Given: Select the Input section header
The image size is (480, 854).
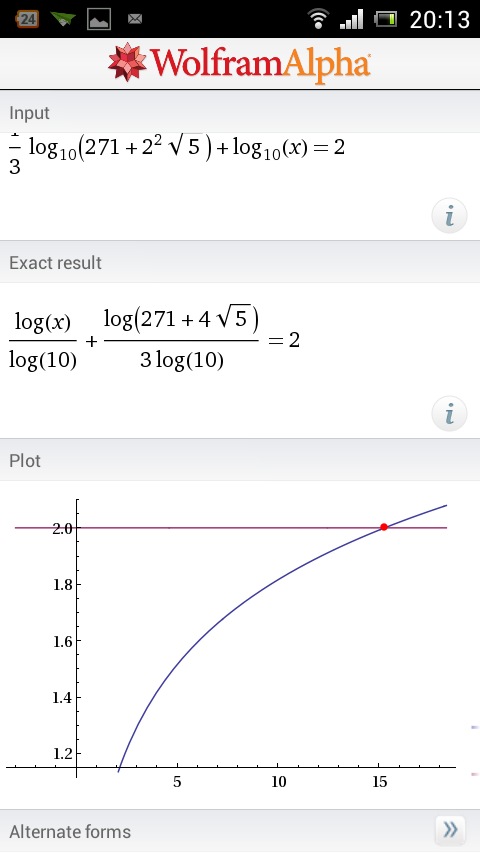Looking at the screenshot, I should tap(240, 112).
